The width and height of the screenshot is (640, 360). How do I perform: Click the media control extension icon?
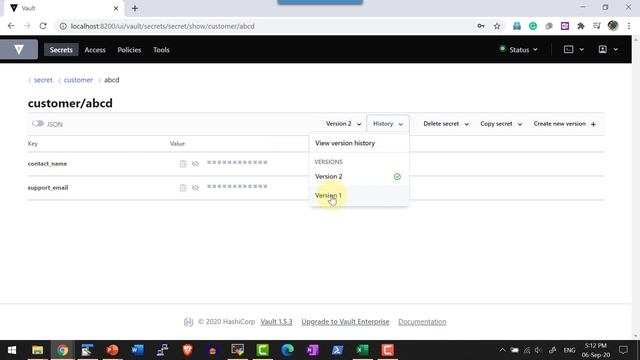pos(597,26)
